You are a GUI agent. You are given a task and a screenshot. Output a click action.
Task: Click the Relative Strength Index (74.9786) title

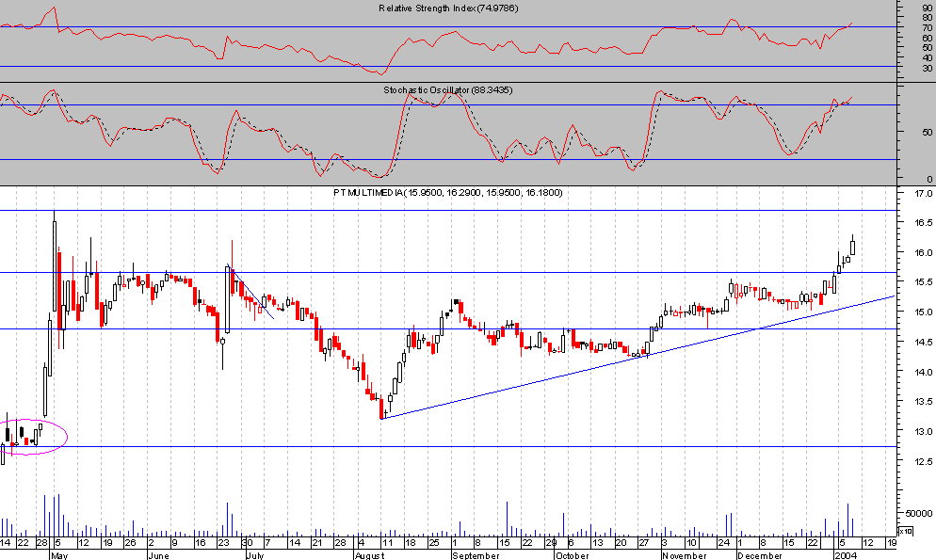pyautogui.click(x=448, y=8)
